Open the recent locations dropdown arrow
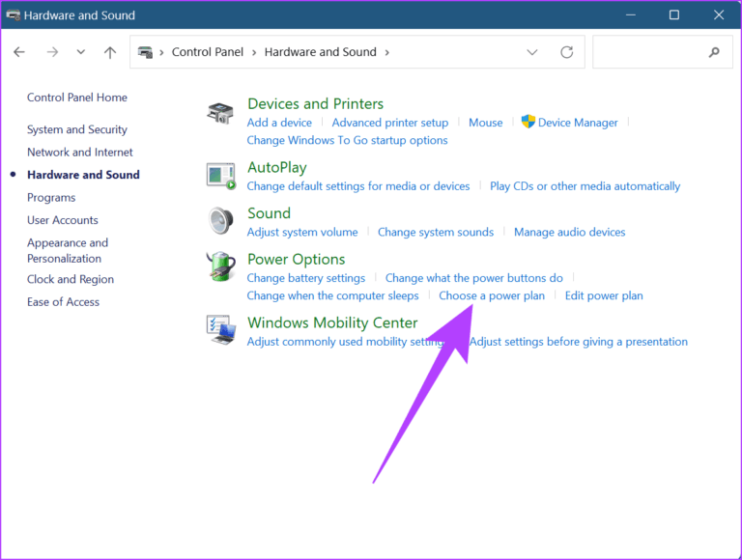The height and width of the screenshot is (560, 742). [81, 52]
